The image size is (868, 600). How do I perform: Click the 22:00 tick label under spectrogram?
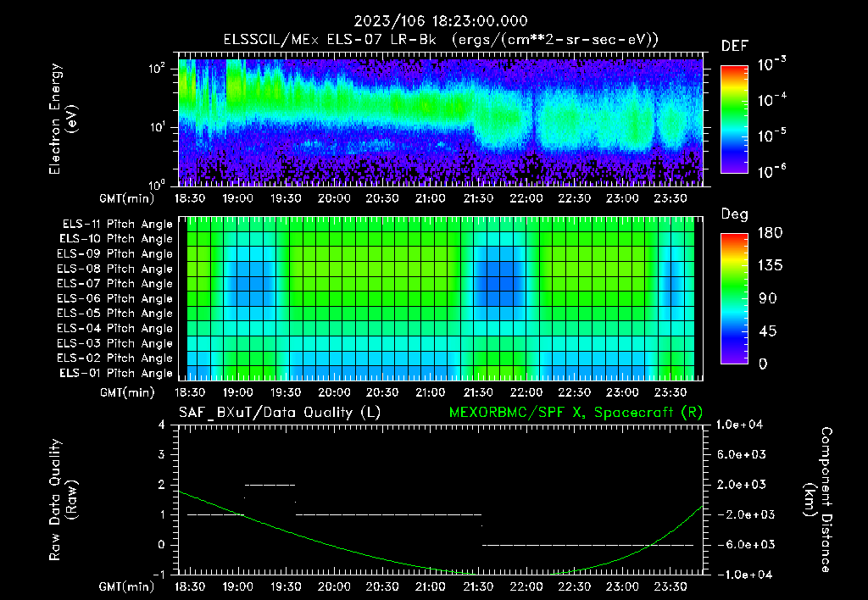pyautogui.click(x=526, y=198)
